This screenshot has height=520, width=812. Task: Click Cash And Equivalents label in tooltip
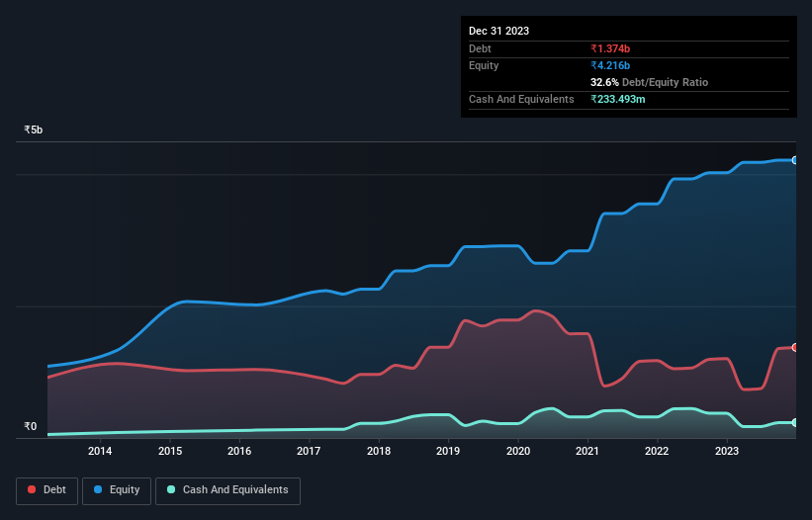[x=521, y=99]
